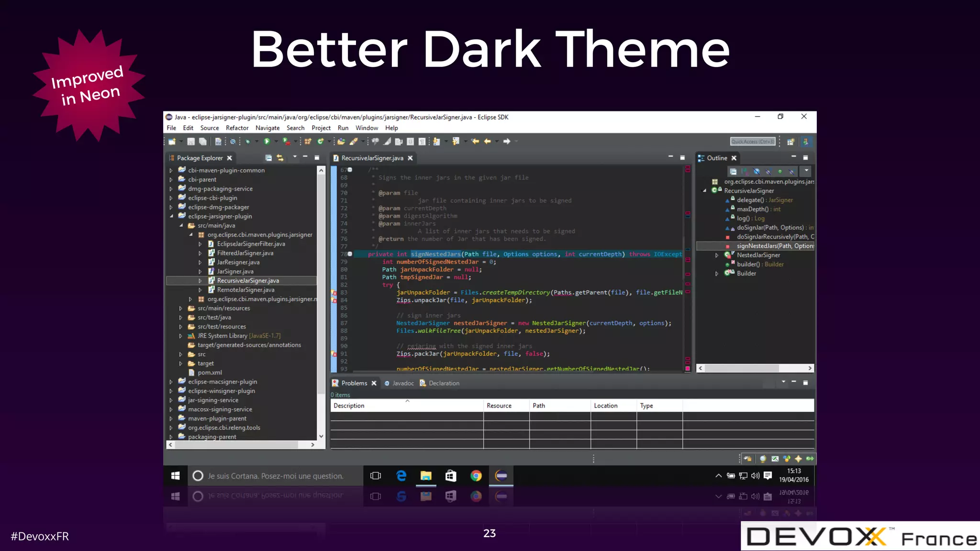Maximize the editor area
The width and height of the screenshot is (980, 551).
[x=682, y=157]
